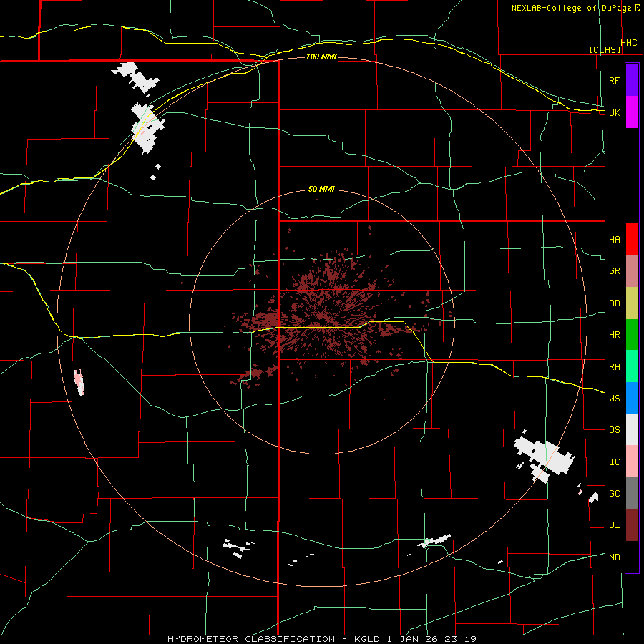The height and width of the screenshot is (644, 644).
Task: Click the IC legend label
Action: pyautogui.click(x=614, y=462)
